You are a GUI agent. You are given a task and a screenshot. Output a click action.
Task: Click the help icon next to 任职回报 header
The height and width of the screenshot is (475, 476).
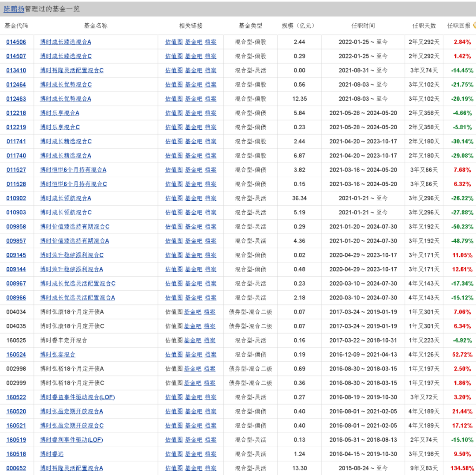[474, 25]
